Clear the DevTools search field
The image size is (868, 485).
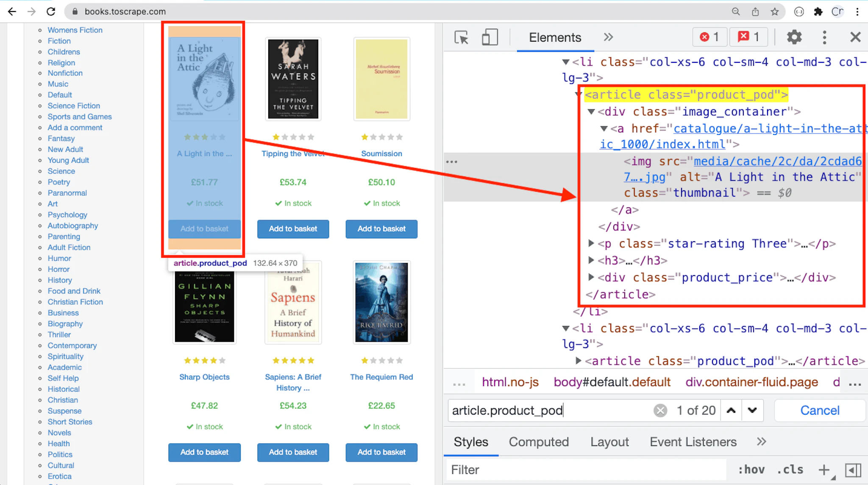click(x=660, y=410)
